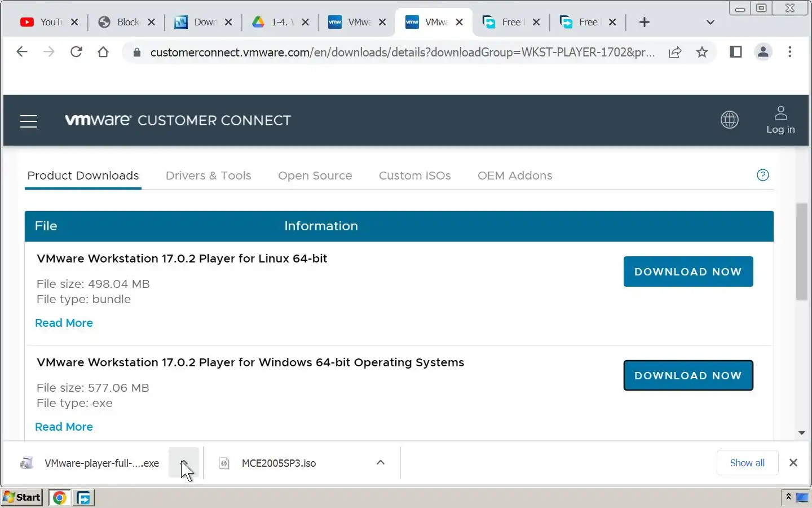Open the Chrome three-dot menu
The width and height of the screenshot is (812, 508).
790,52
